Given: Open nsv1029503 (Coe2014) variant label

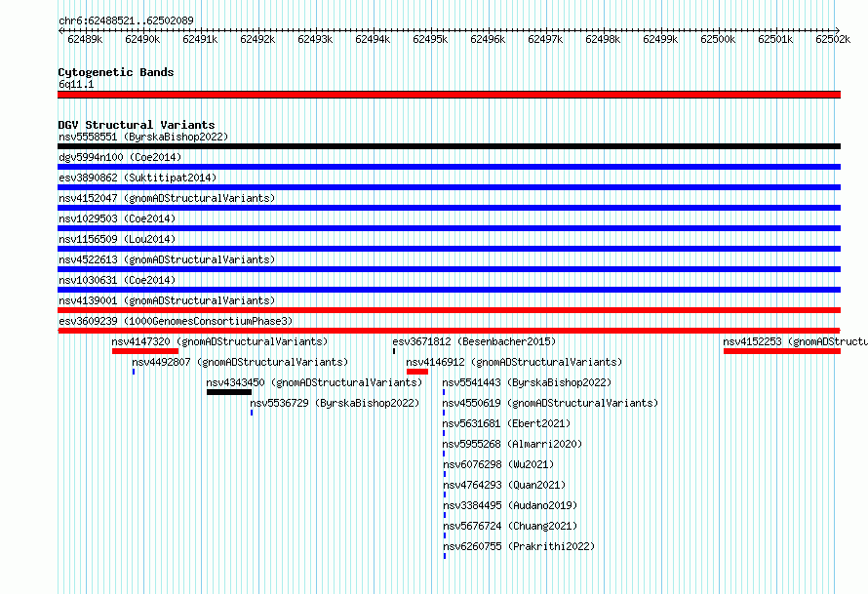Looking at the screenshot, I should pos(117,218).
